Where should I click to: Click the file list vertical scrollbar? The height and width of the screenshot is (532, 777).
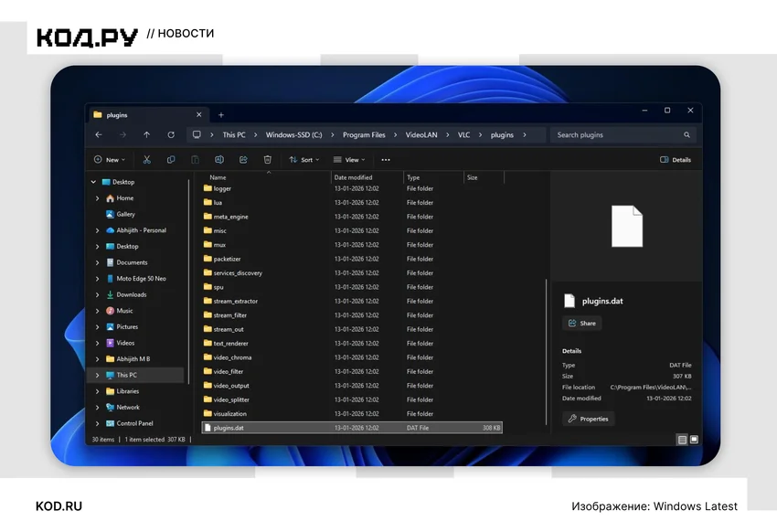coord(546,352)
